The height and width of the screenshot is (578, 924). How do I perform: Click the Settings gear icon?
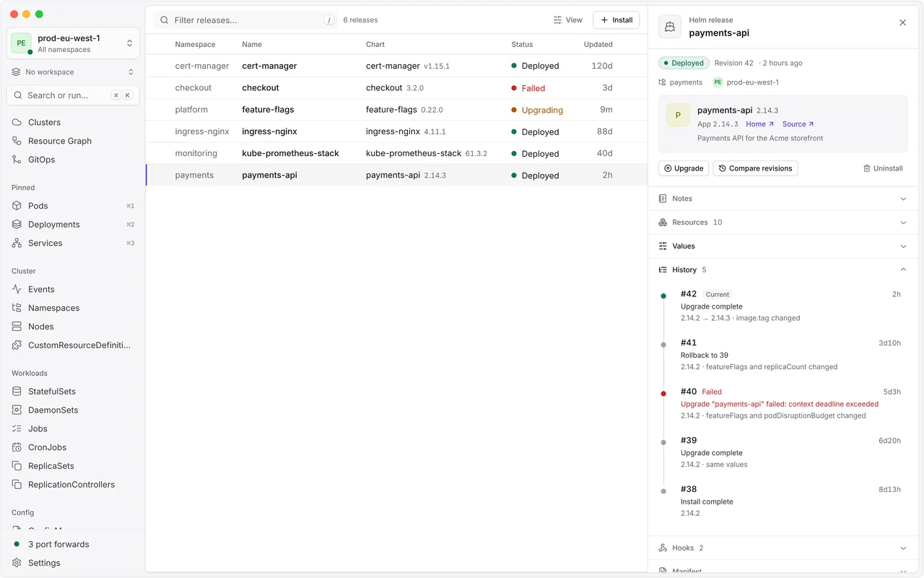tap(17, 563)
